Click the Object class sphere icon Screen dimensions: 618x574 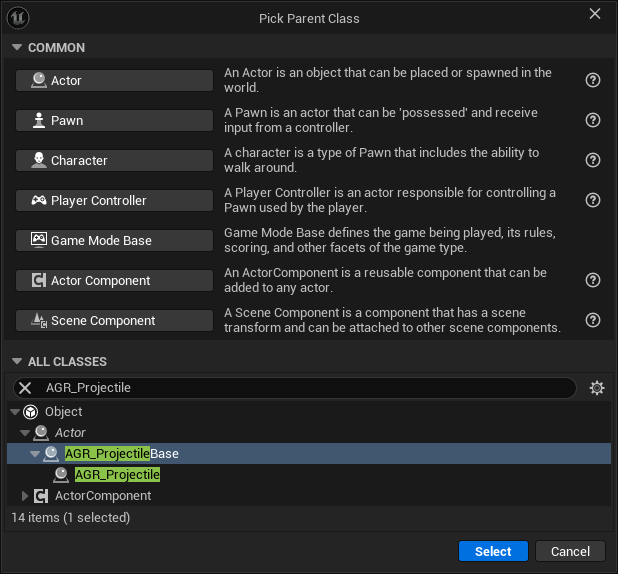tap(31, 412)
